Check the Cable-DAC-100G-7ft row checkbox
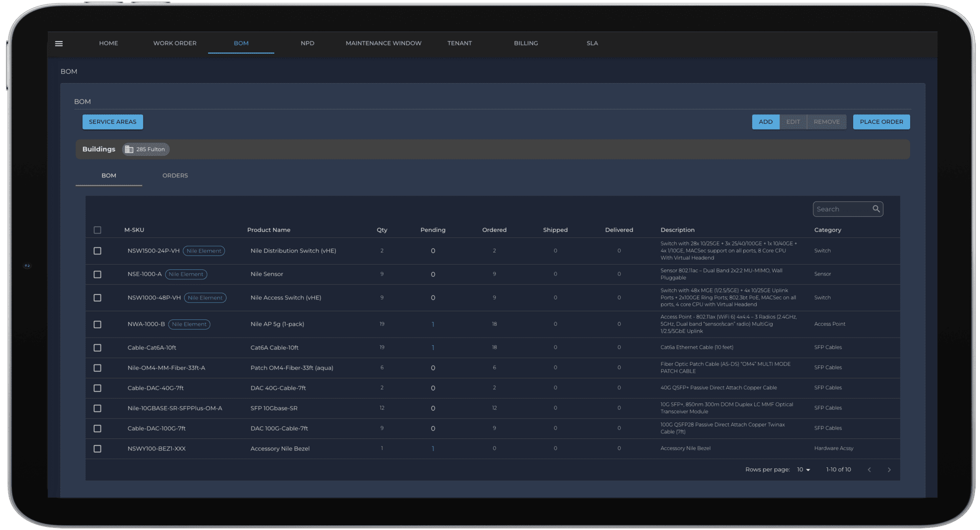This screenshot has width=980, height=530. coord(98,429)
